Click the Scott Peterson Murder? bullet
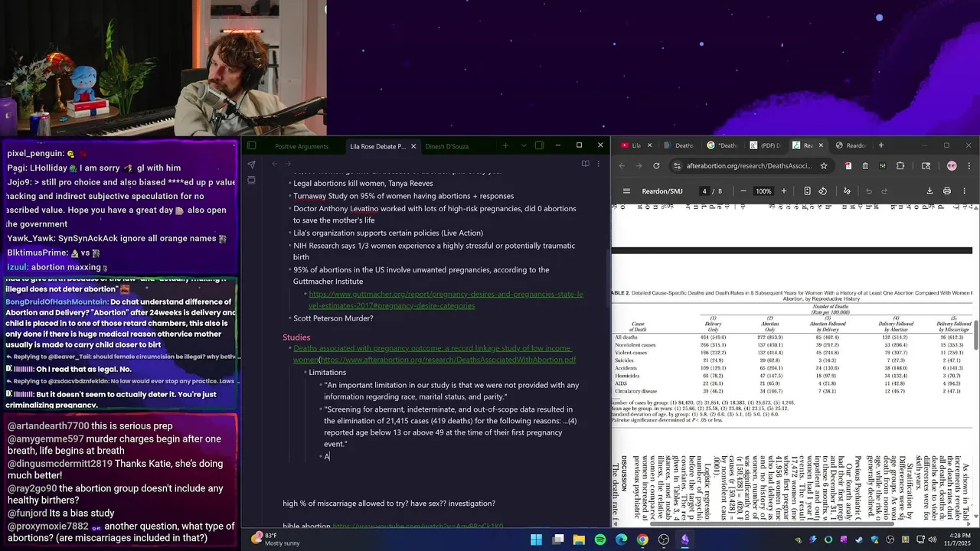 (x=333, y=318)
